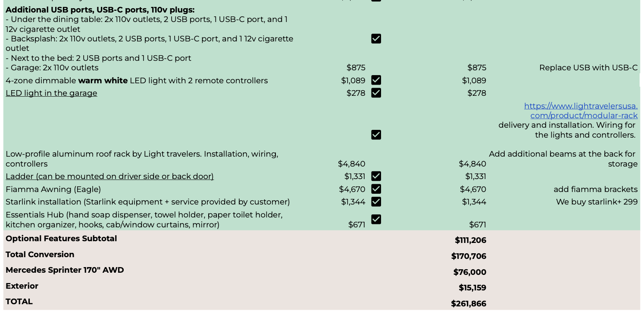Image resolution: width=644 pixels, height=315 pixels.
Task: Toggle the Starlink installation checkbox
Action: [376, 202]
